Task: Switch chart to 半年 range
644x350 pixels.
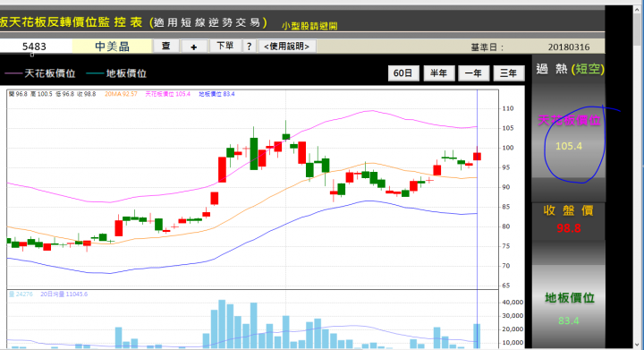Action: (x=438, y=73)
